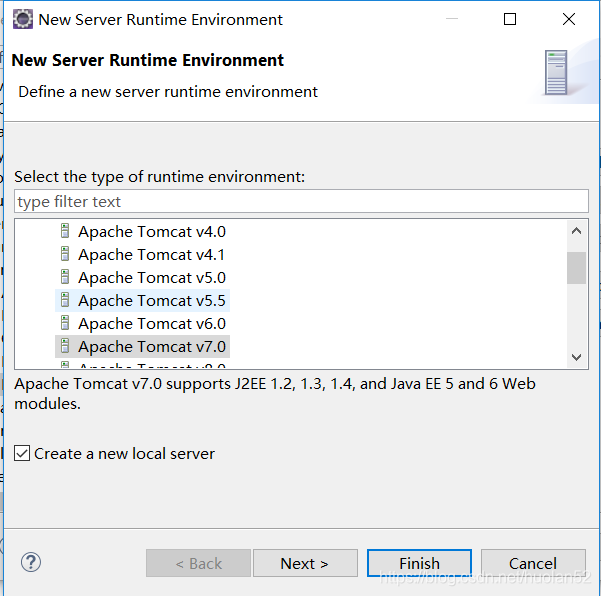This screenshot has width=601, height=596.
Task: Minimize the runtime environment dialog
Action: pyautogui.click(x=452, y=19)
